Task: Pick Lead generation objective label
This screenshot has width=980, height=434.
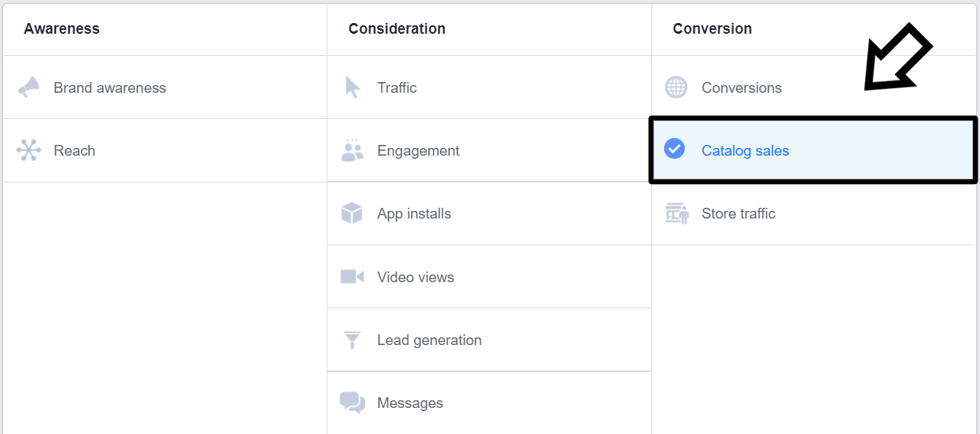Action: coord(429,340)
